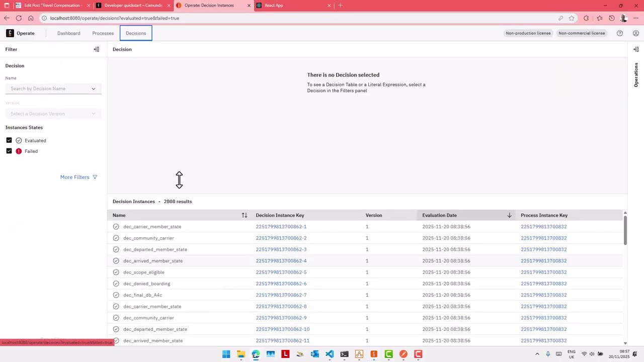
Task: Open the Decision Version dropdown
Action: point(53,114)
